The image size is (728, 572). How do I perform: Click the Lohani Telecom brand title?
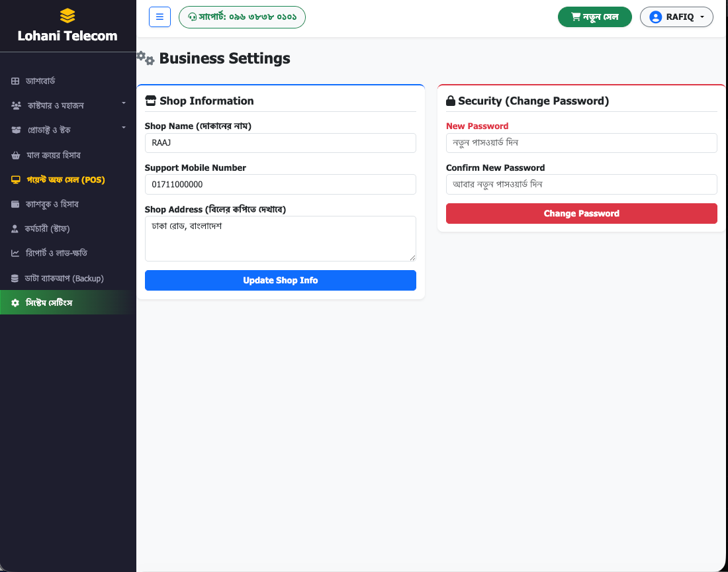[x=68, y=36]
